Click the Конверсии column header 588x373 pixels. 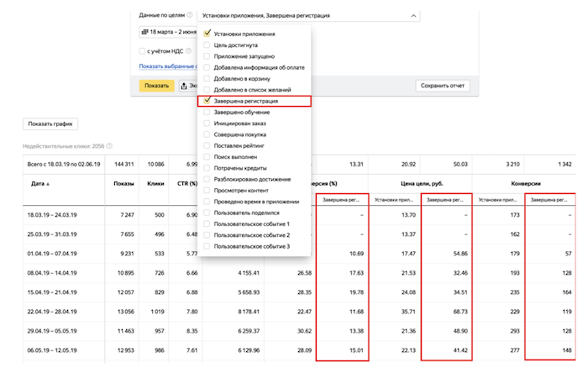coord(526,184)
